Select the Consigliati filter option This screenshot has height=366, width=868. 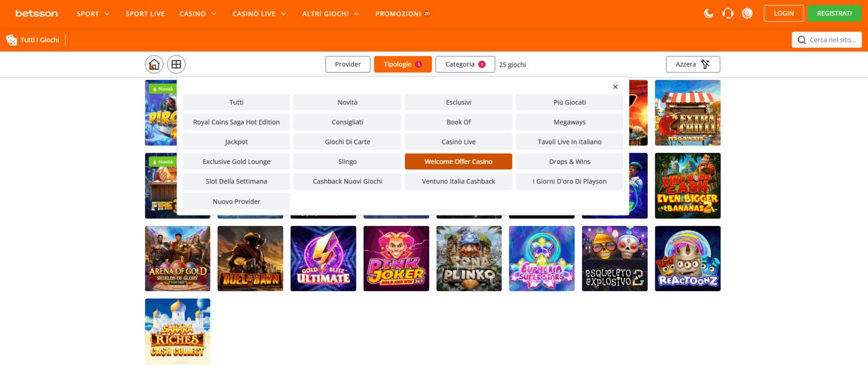click(347, 122)
